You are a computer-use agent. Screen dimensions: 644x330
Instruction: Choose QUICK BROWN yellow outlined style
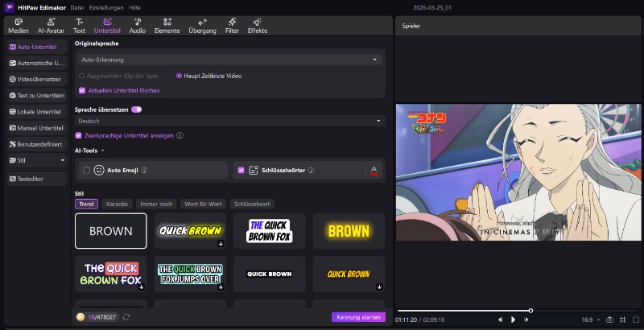coord(190,231)
